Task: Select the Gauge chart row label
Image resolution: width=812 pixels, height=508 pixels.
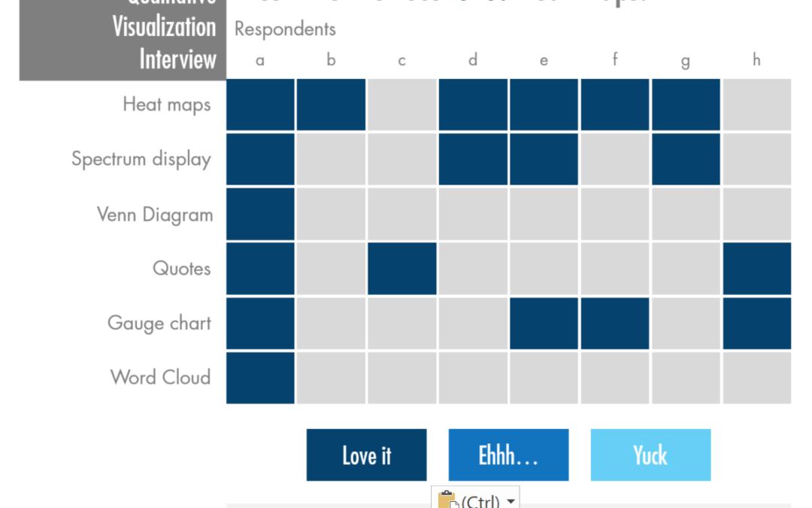Action: pos(159,324)
